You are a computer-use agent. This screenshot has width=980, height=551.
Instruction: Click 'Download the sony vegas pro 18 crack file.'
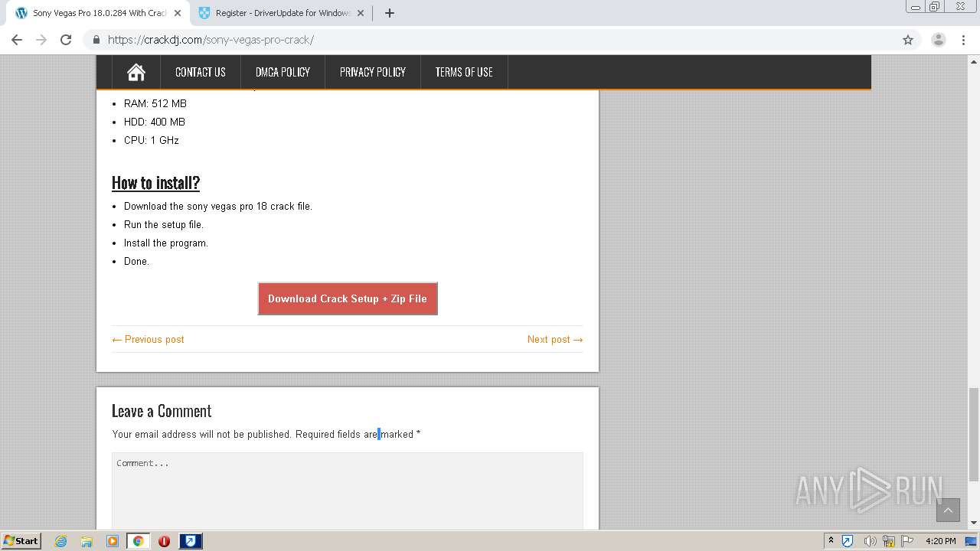(x=218, y=206)
